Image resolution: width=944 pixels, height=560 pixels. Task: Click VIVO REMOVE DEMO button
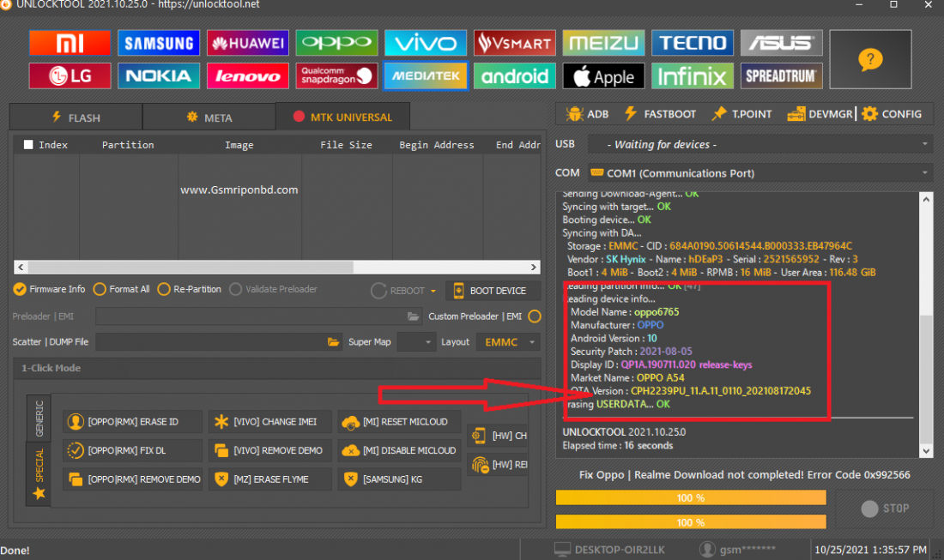coord(270,450)
